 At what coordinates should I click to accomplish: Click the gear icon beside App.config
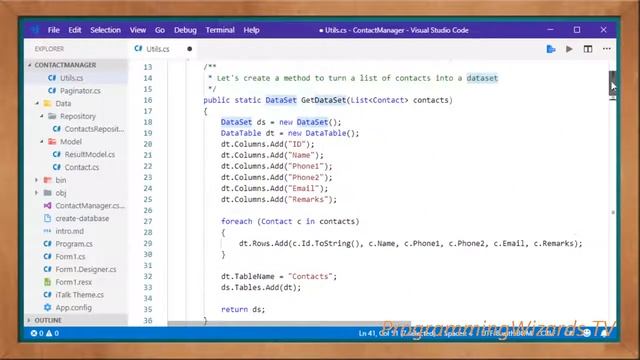pyautogui.click(x=47, y=308)
